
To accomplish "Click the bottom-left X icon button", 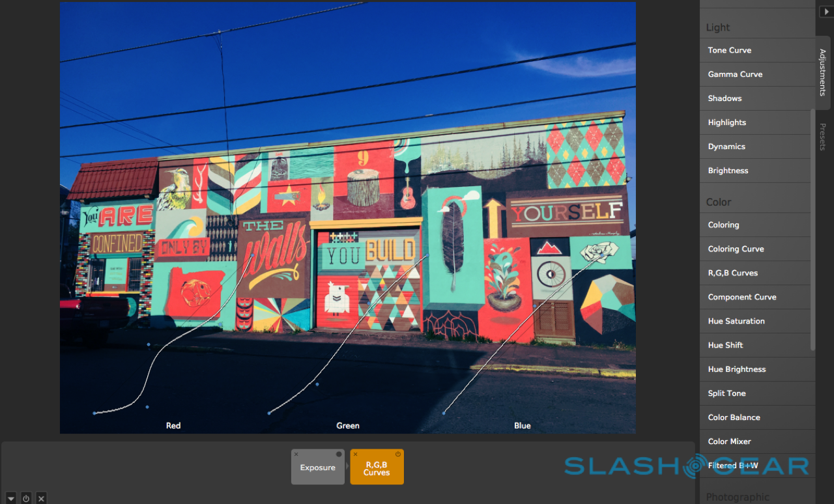I will (x=41, y=498).
